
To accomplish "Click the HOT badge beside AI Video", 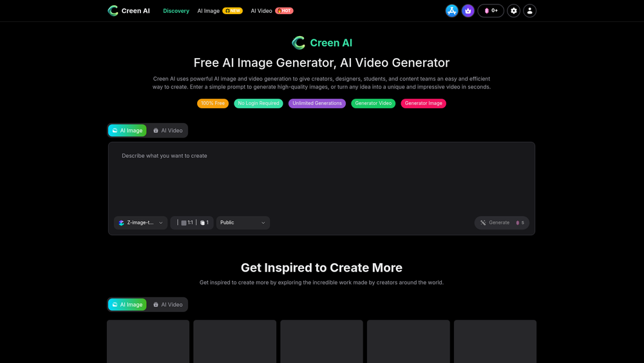I will click(284, 11).
